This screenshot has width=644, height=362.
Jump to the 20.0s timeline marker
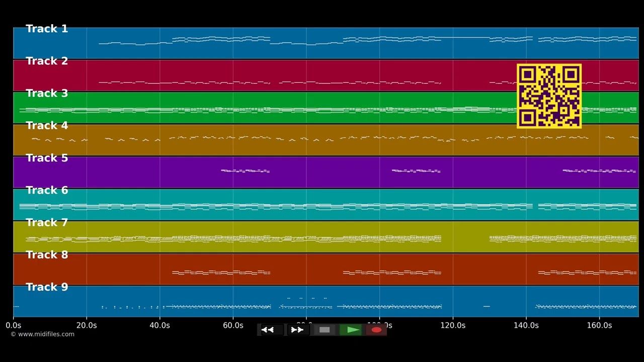[x=87, y=325]
